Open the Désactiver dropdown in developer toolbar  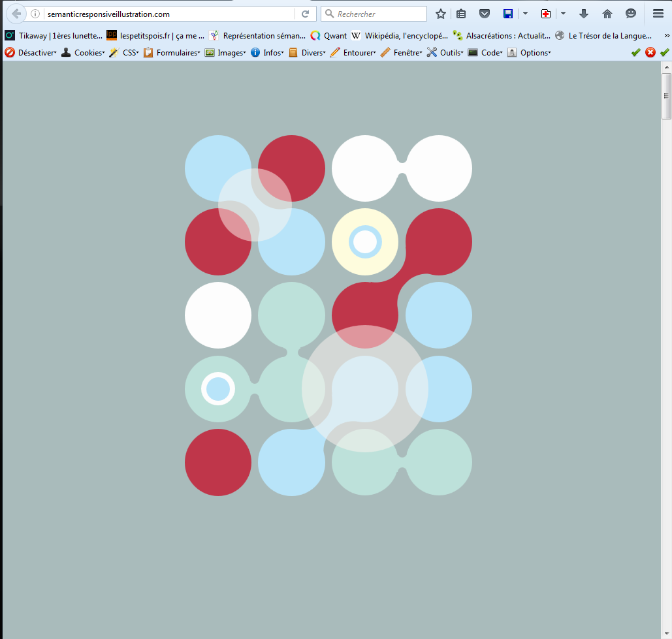[x=31, y=53]
